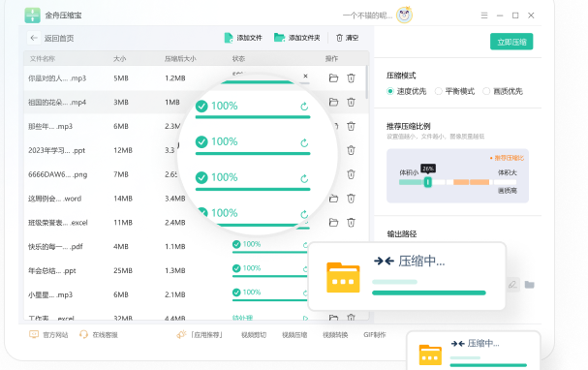Click the 文件名称 column header
The width and height of the screenshot is (588, 370).
tap(43, 59)
